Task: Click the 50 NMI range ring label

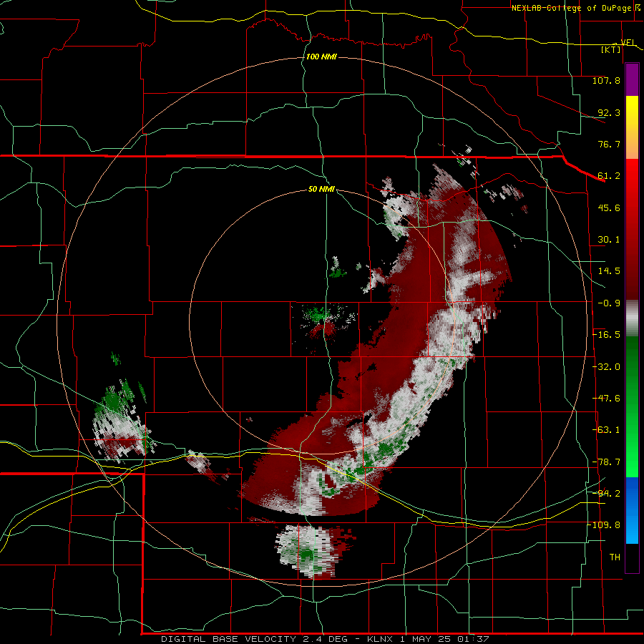Action: click(321, 190)
